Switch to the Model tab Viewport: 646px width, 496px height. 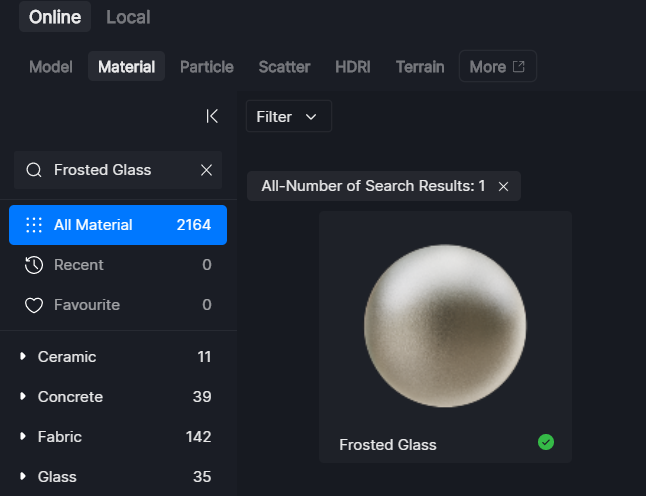coord(50,67)
